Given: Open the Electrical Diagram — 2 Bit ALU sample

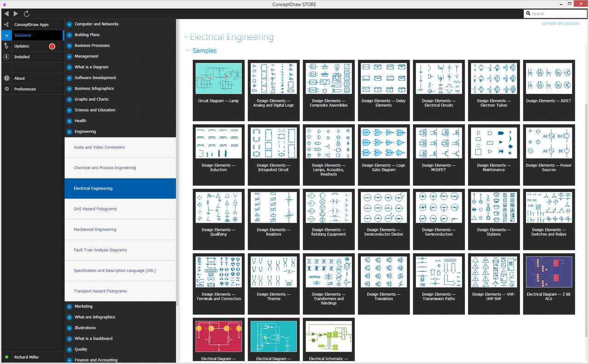Looking at the screenshot, I should [x=549, y=284].
